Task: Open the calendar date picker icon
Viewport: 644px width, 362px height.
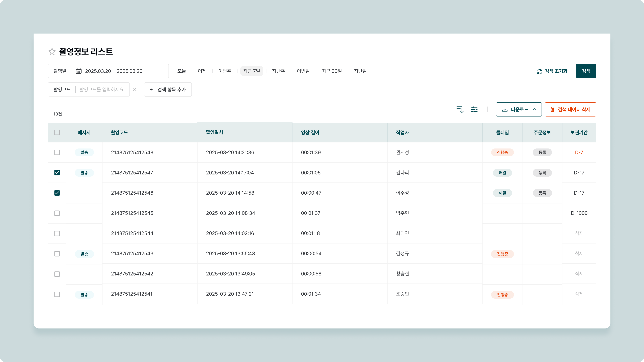Action: [x=78, y=71]
